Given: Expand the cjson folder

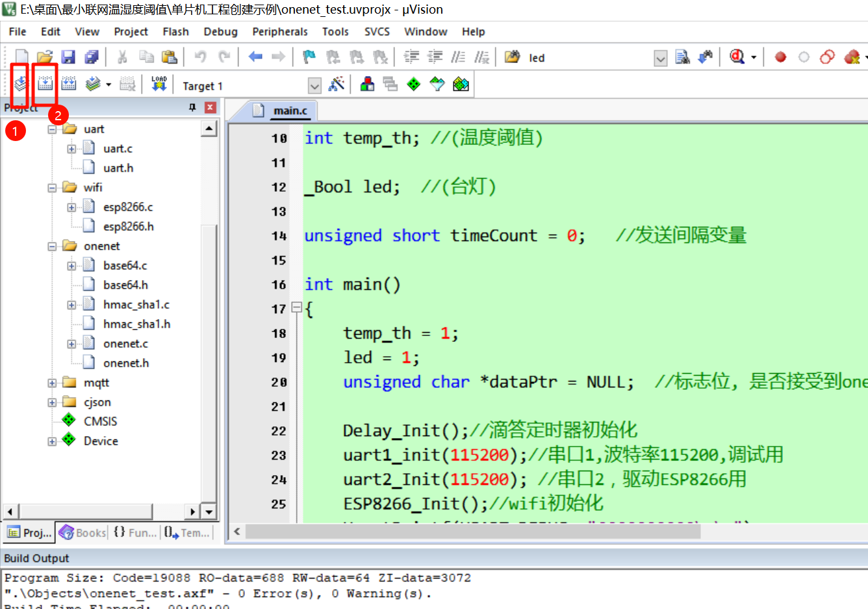Looking at the screenshot, I should pos(52,402).
